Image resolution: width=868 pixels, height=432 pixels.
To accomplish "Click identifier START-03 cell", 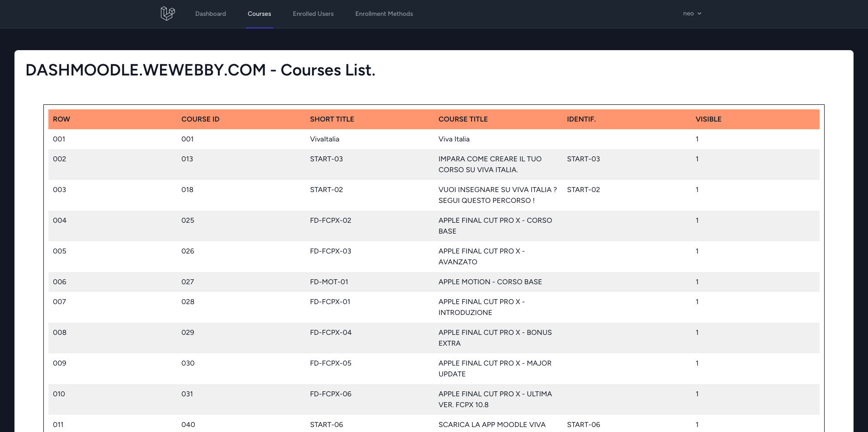I will pyautogui.click(x=584, y=159).
